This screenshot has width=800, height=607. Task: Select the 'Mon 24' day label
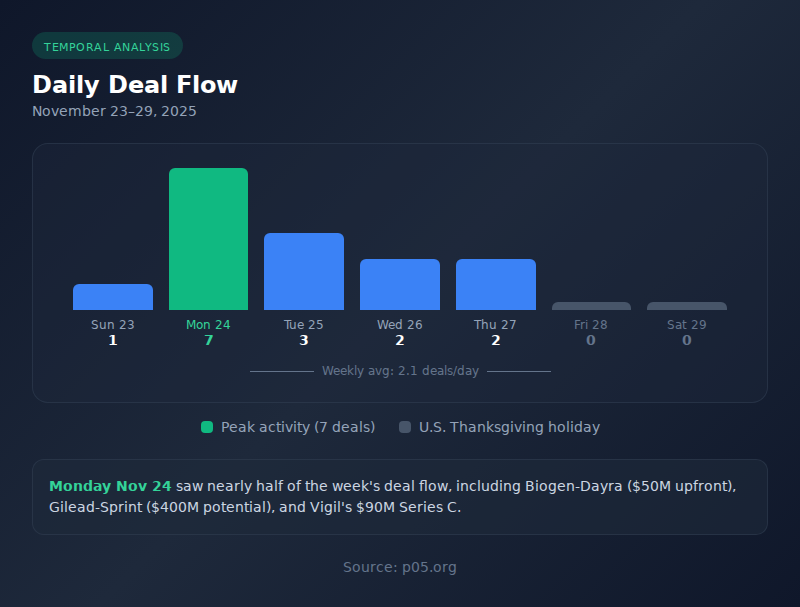pos(208,325)
